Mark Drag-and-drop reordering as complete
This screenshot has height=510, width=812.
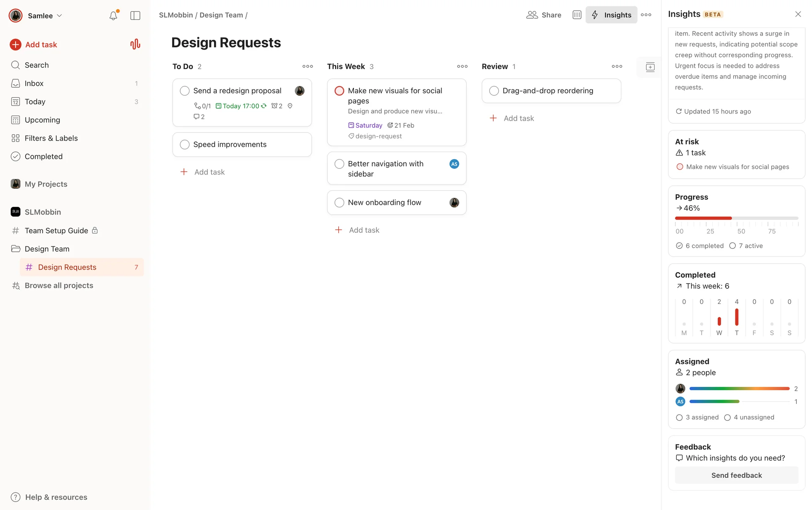494,91
